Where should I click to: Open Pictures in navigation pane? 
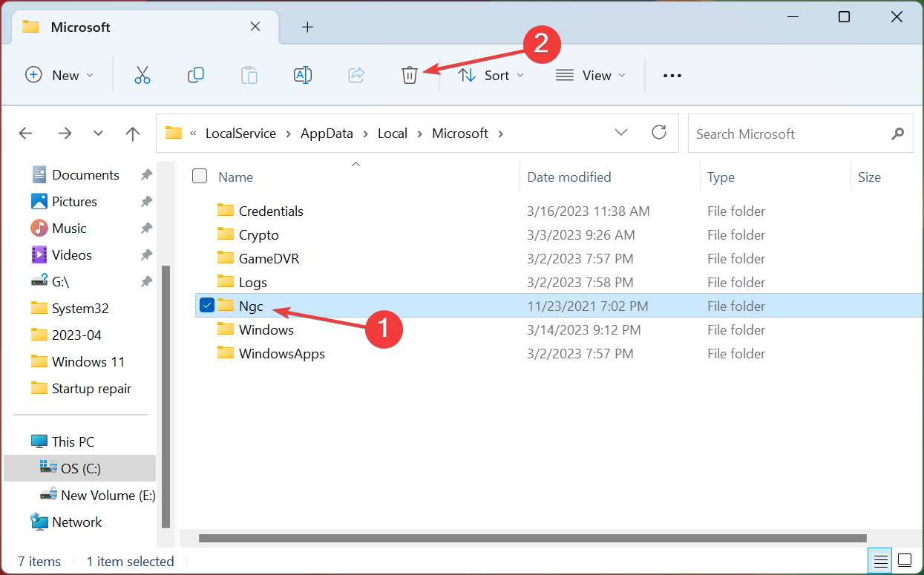point(74,202)
